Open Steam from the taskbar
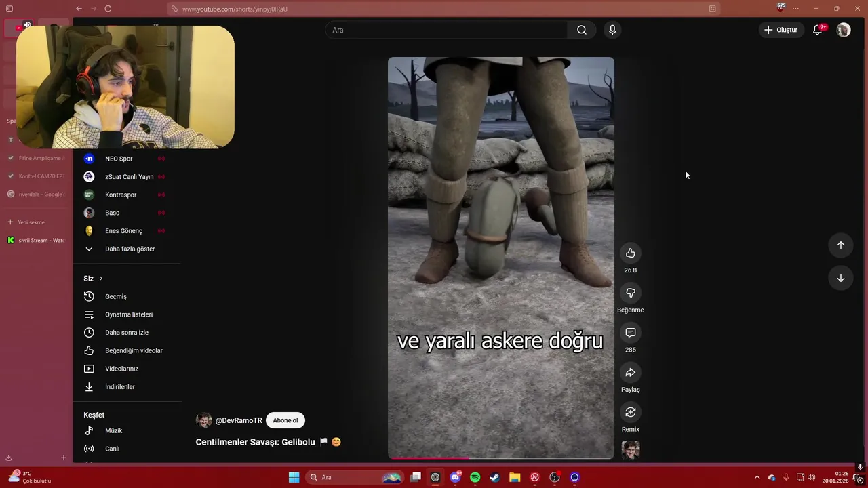 click(x=494, y=477)
